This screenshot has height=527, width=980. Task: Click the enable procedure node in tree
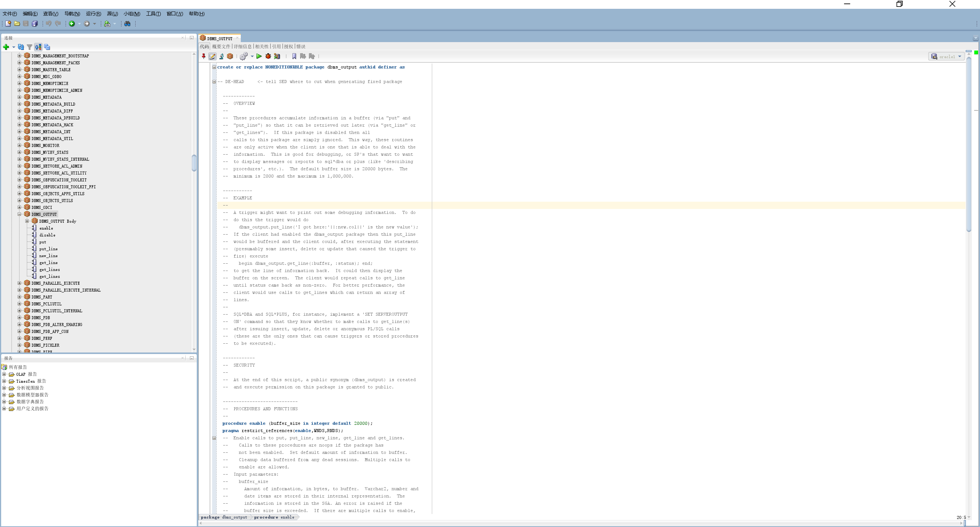(46, 228)
